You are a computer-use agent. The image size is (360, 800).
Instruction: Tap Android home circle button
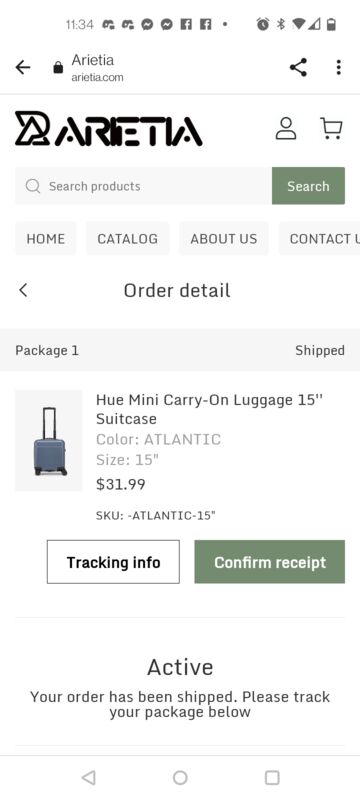(x=180, y=778)
